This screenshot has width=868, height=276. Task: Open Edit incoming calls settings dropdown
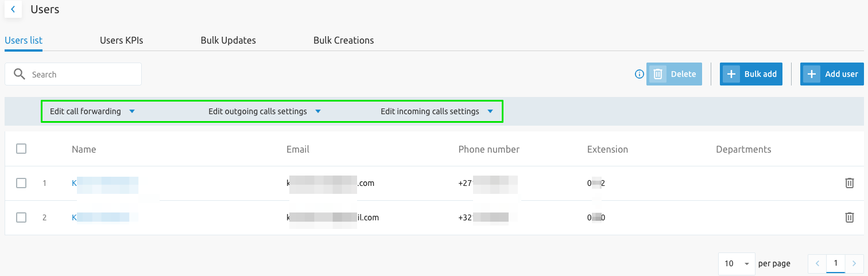point(437,111)
